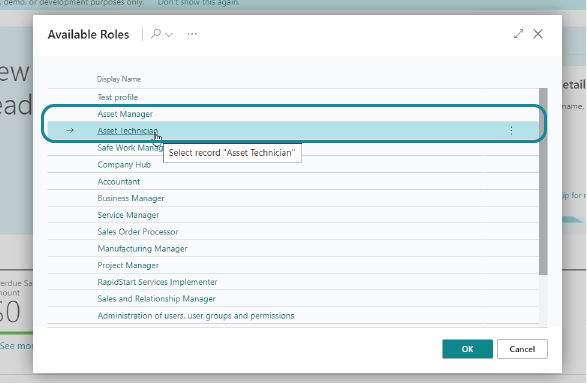Click "Don't show this again" in background banner
The height and width of the screenshot is (384, 587).
coord(198,3)
